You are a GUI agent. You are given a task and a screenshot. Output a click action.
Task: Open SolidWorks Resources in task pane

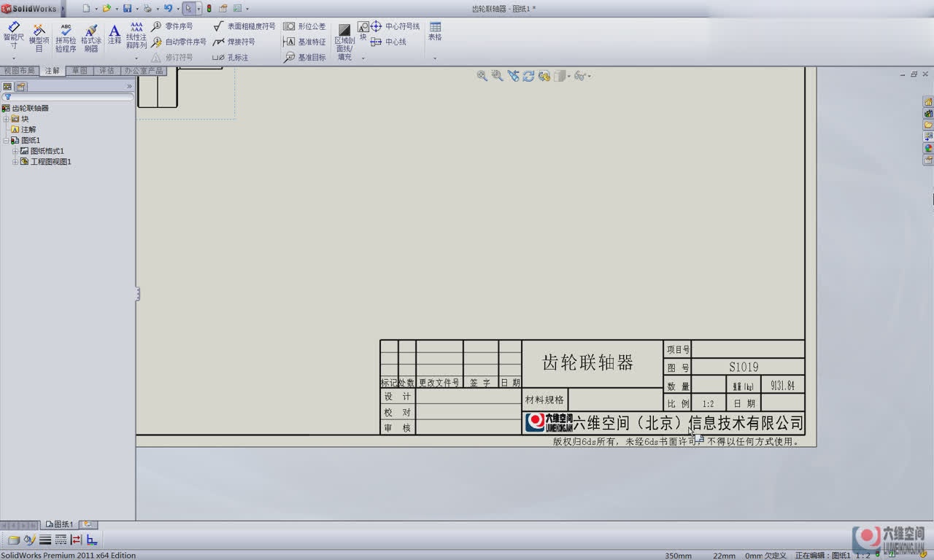(x=928, y=102)
